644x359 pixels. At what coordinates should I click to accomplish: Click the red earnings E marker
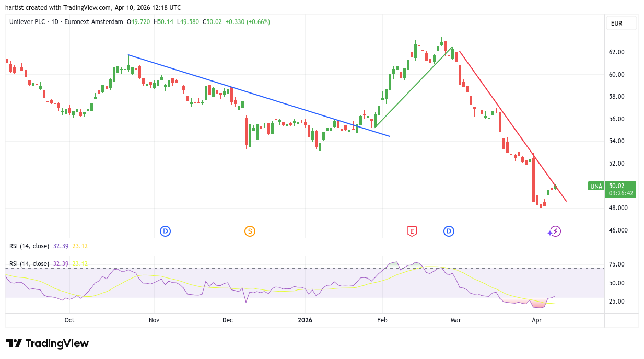point(412,231)
